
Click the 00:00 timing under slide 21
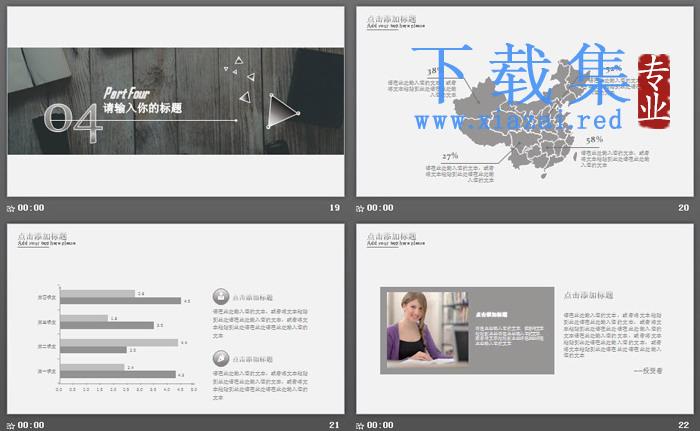31,425
